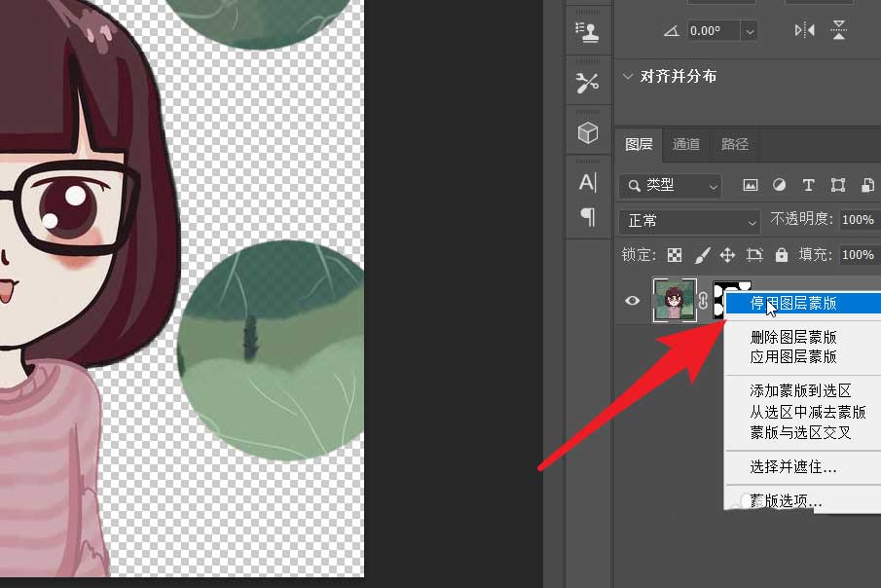Click the 填充 100% field

tap(860, 255)
